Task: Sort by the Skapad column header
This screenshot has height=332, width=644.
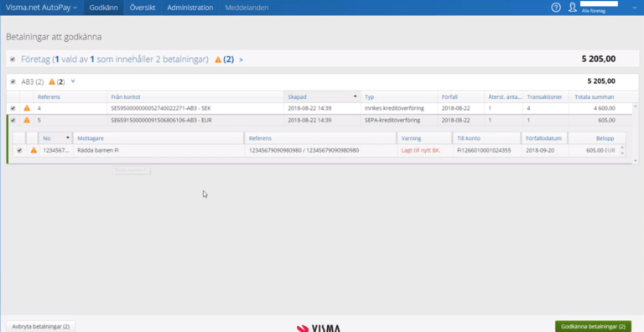Action: pyautogui.click(x=322, y=97)
